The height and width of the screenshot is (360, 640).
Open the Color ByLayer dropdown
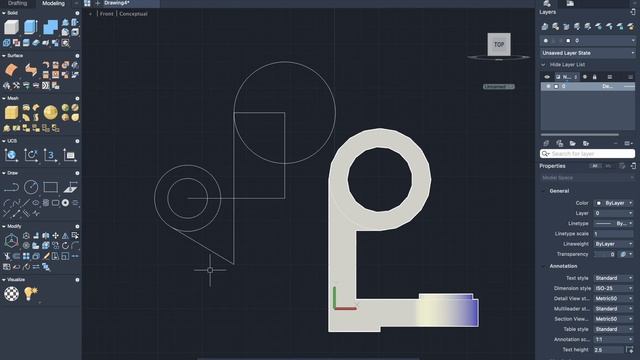tap(614, 203)
